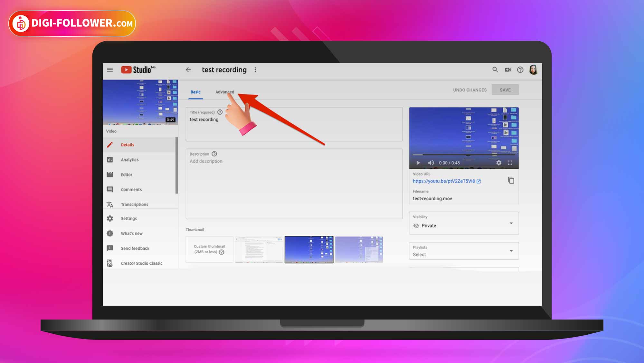Click the Details link in sidebar
644x363 pixels.
tap(128, 144)
